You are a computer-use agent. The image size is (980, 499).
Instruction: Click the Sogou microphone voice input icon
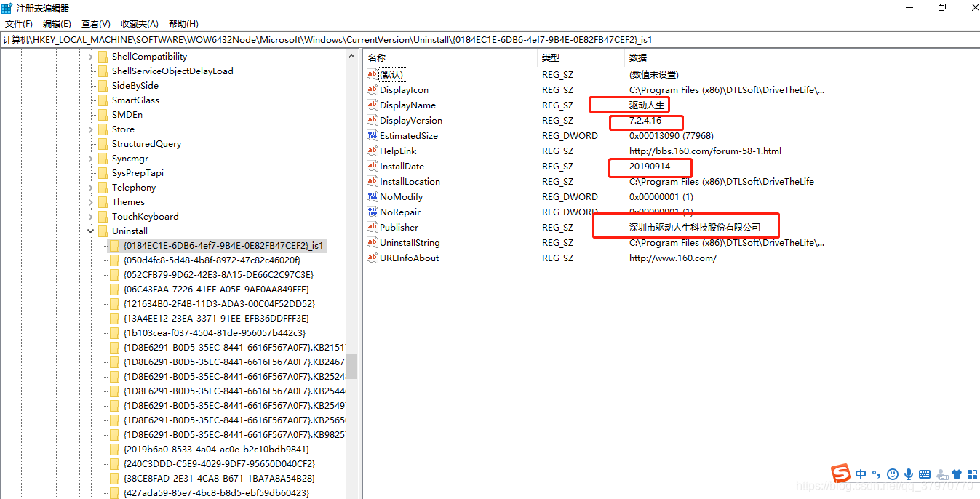point(908,474)
